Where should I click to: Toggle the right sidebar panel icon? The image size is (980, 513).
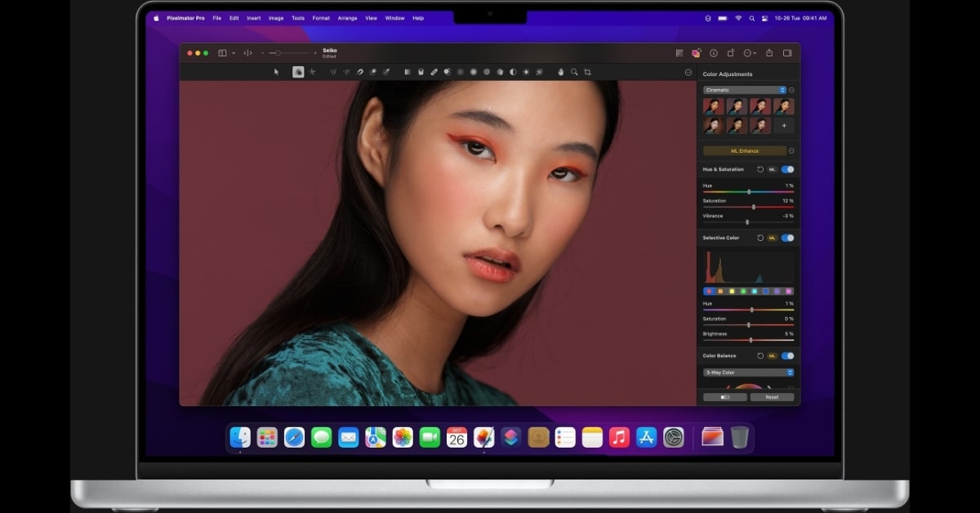pos(787,53)
